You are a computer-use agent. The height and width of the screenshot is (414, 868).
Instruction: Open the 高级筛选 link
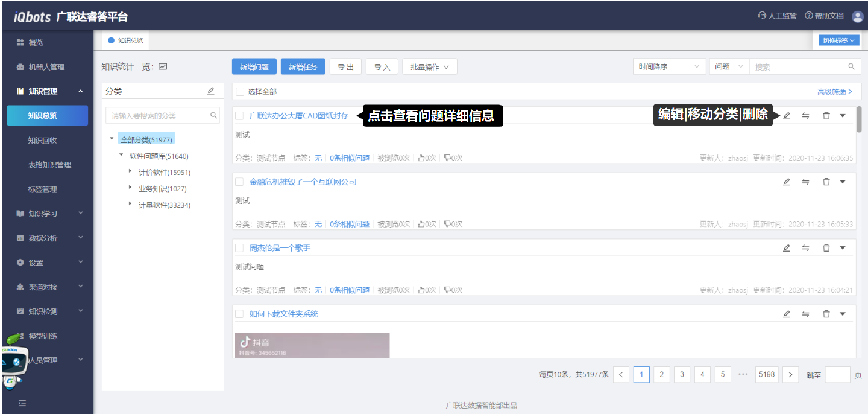[834, 92]
